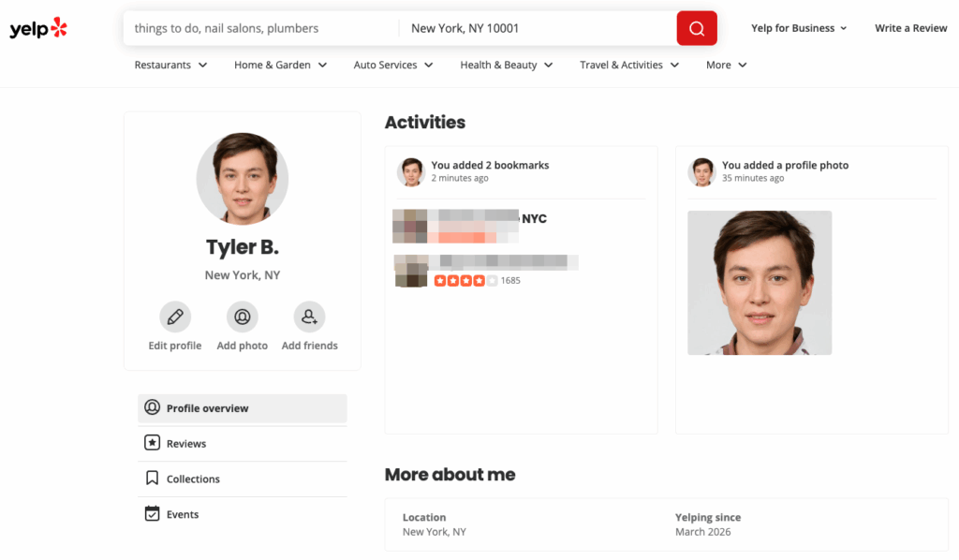Click the Add friends icon
The image size is (959, 560).
[x=309, y=317]
